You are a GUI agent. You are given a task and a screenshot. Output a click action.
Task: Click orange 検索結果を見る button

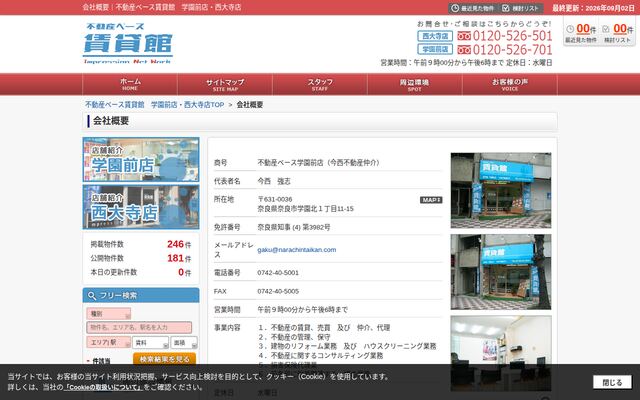(x=164, y=359)
